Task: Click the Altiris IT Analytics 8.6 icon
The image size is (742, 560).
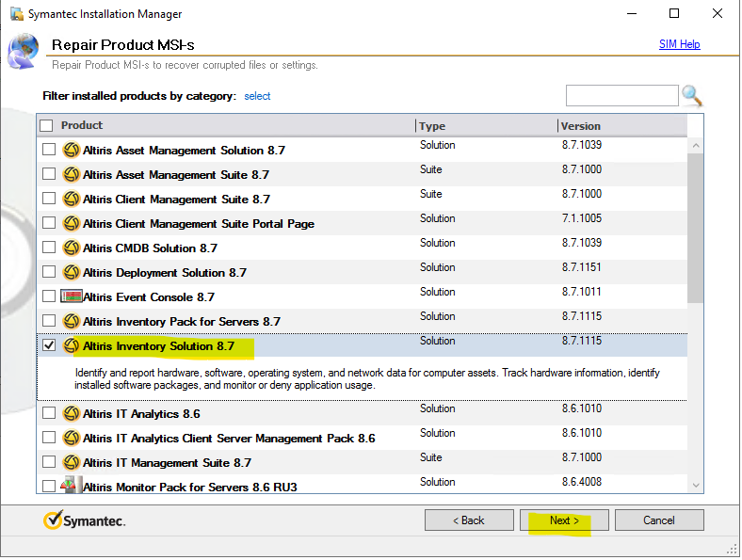Action: pos(72,413)
